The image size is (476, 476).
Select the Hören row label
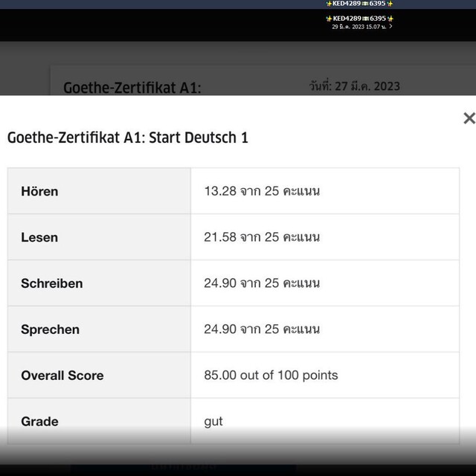point(39,192)
